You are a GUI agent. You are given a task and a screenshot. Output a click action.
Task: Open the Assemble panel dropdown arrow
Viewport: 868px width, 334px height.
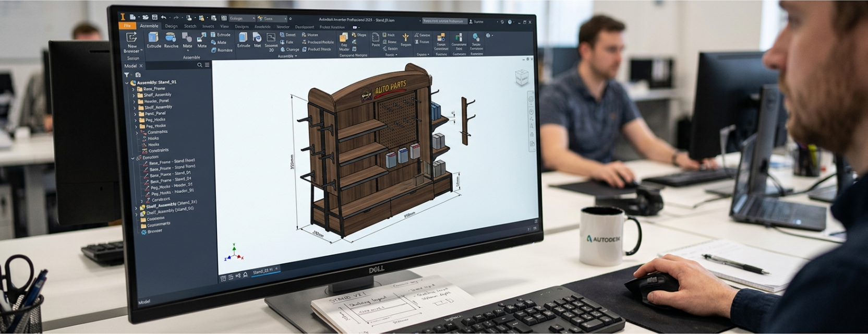296,56
